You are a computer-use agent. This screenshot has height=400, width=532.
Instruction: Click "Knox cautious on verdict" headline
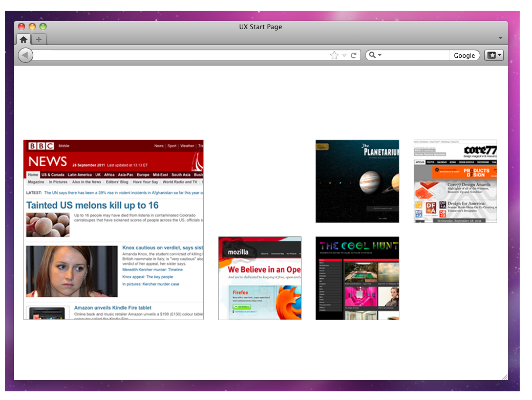pos(162,248)
